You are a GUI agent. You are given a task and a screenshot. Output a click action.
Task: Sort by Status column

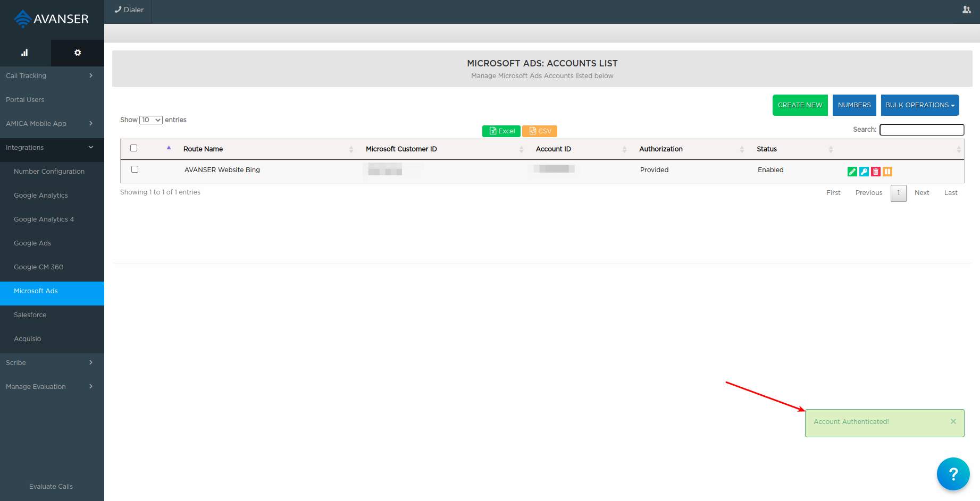click(x=794, y=149)
